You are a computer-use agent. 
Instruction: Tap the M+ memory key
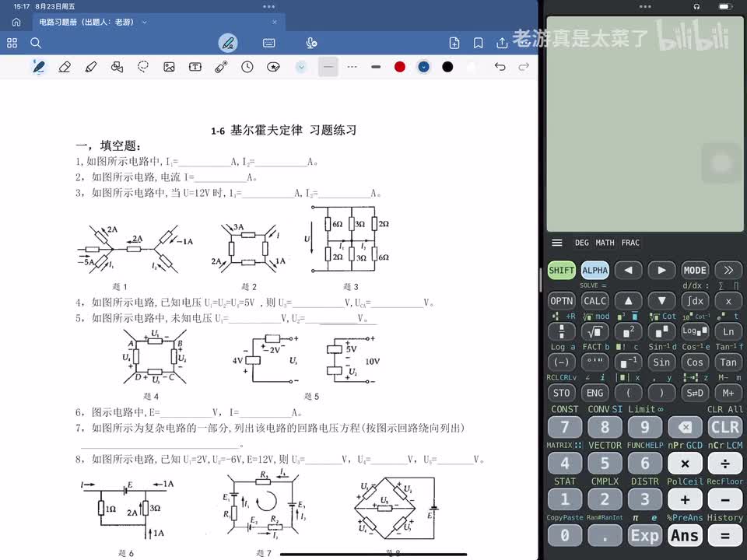pos(728,393)
